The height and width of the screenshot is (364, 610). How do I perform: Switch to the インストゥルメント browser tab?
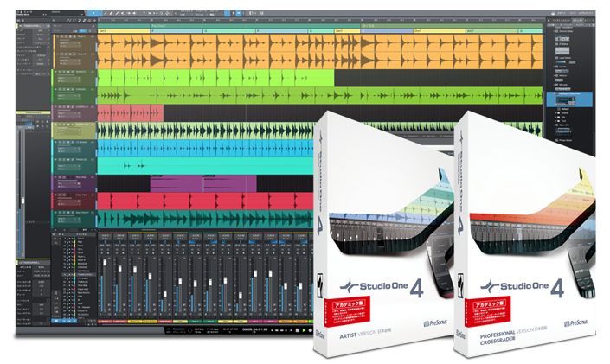tap(561, 21)
